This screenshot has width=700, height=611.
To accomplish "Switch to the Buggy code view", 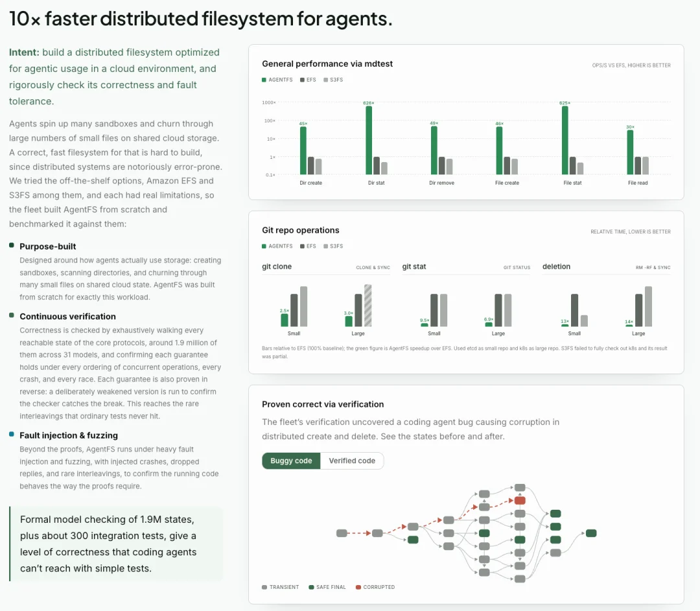I will click(x=291, y=461).
